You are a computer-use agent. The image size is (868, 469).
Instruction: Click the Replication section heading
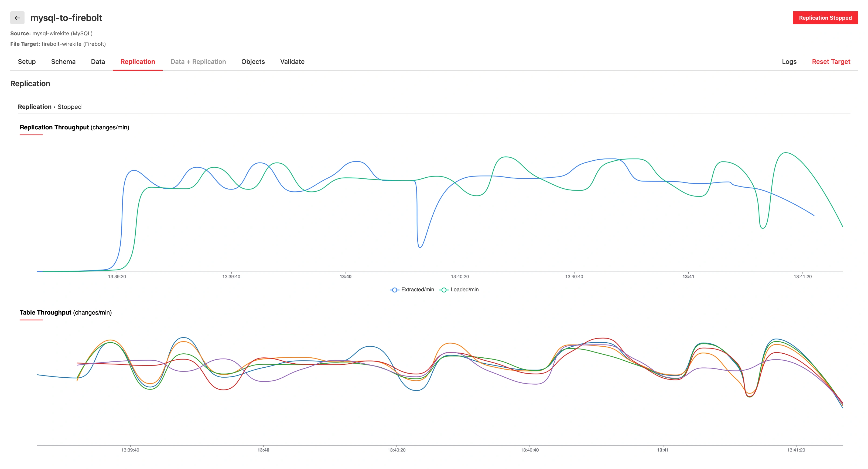30,84
